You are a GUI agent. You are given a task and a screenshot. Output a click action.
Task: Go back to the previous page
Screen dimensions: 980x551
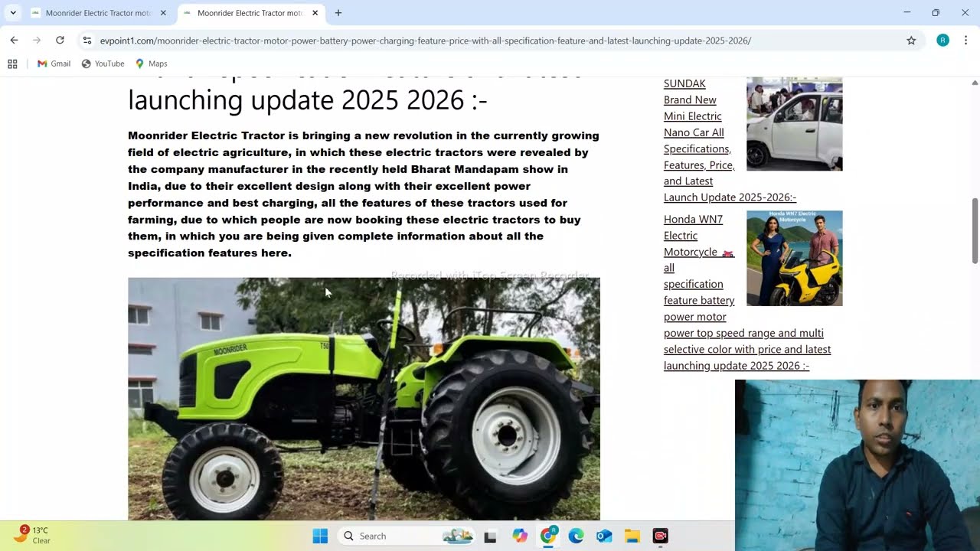14,41
